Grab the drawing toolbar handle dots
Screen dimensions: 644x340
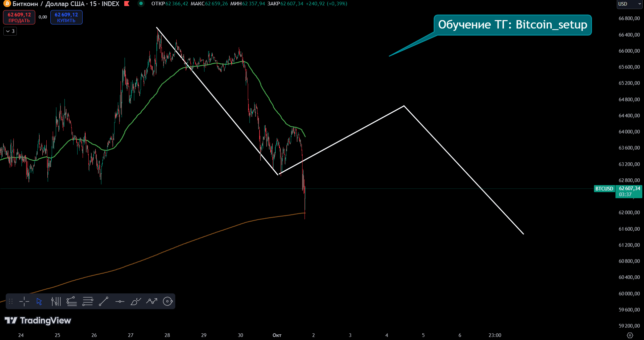pyautogui.click(x=11, y=301)
